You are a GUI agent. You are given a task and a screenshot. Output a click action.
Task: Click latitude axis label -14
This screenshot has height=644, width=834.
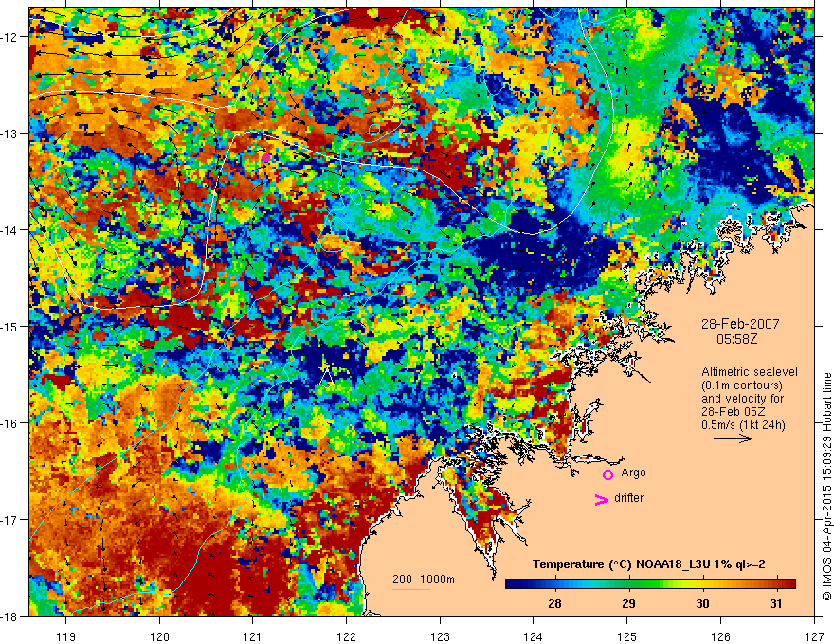coord(9,230)
